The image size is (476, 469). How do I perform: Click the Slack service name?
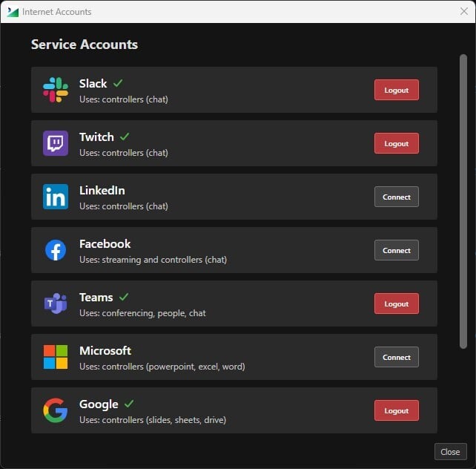coord(93,83)
